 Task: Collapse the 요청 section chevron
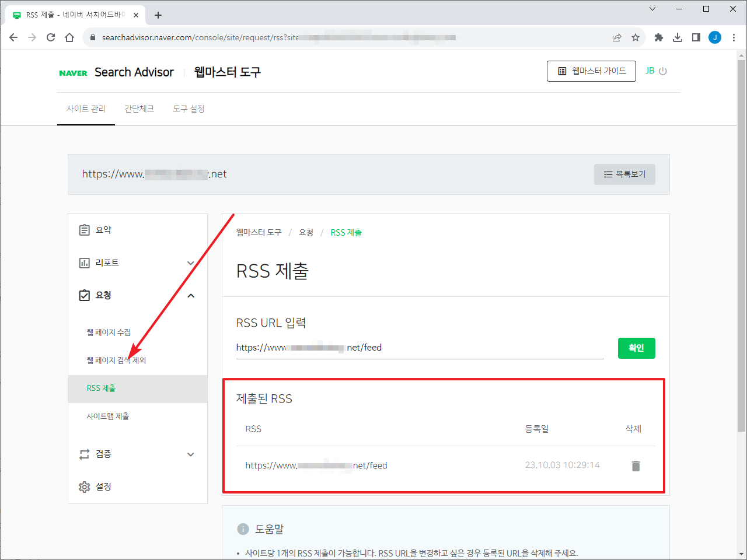pyautogui.click(x=190, y=296)
